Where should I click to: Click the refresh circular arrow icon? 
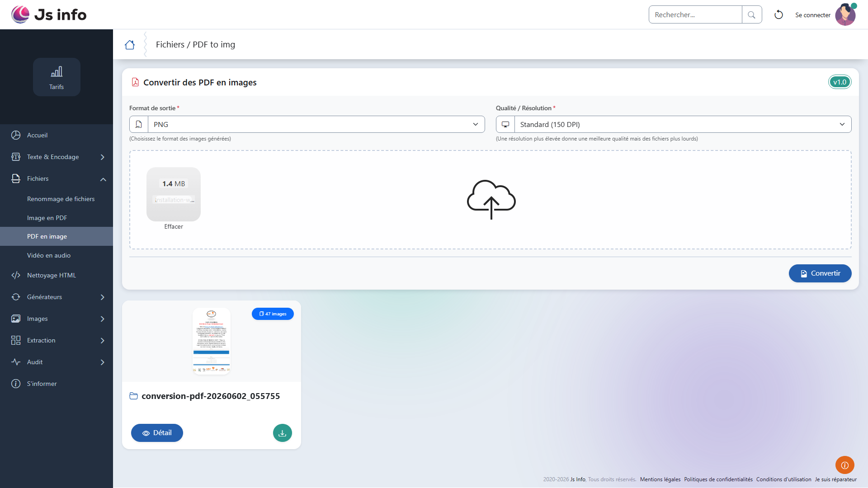click(x=778, y=15)
